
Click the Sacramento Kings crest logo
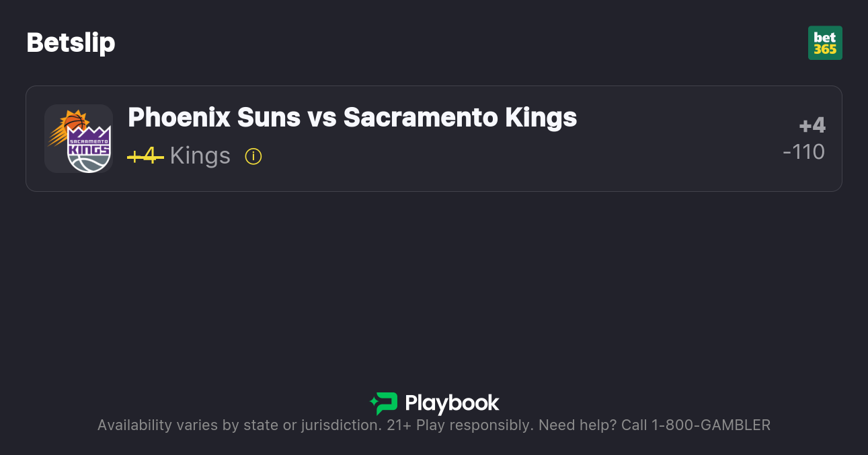click(x=89, y=149)
